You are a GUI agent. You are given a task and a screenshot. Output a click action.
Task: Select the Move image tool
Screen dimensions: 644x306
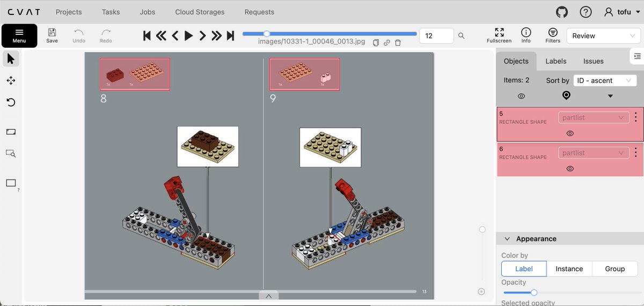coord(11,80)
